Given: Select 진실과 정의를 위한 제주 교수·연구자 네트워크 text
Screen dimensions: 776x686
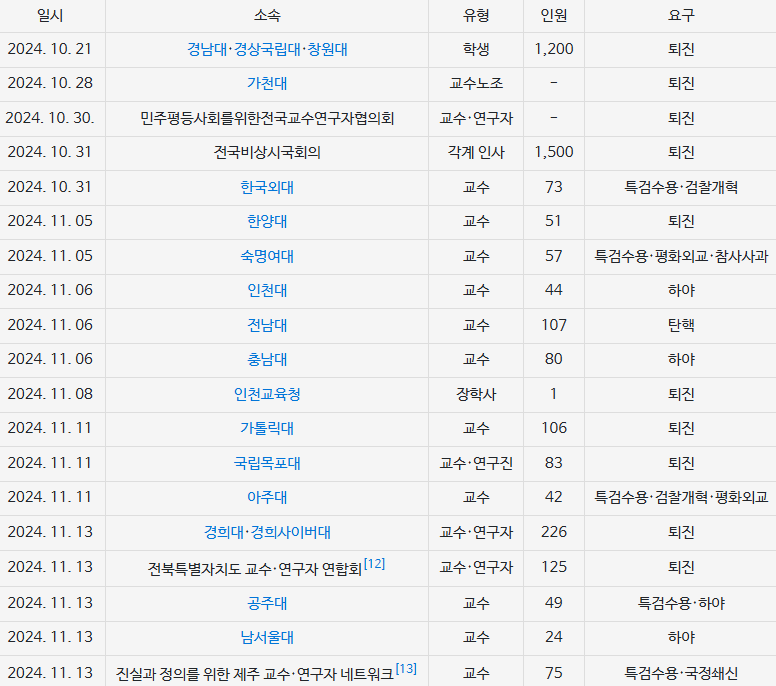Looking at the screenshot, I should [x=255, y=674].
